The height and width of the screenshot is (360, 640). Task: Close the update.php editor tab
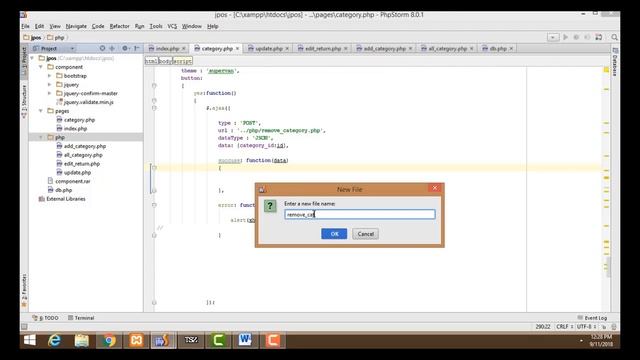click(287, 49)
